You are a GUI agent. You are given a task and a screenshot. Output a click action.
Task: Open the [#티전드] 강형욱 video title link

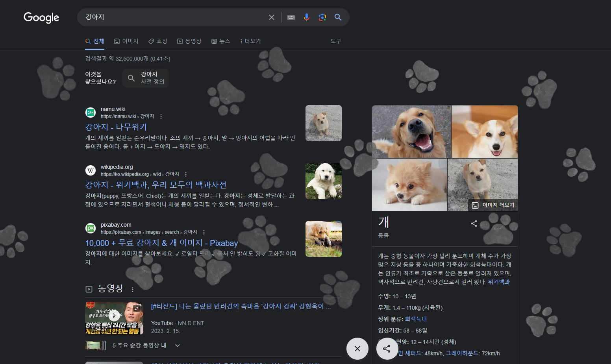[x=241, y=306]
